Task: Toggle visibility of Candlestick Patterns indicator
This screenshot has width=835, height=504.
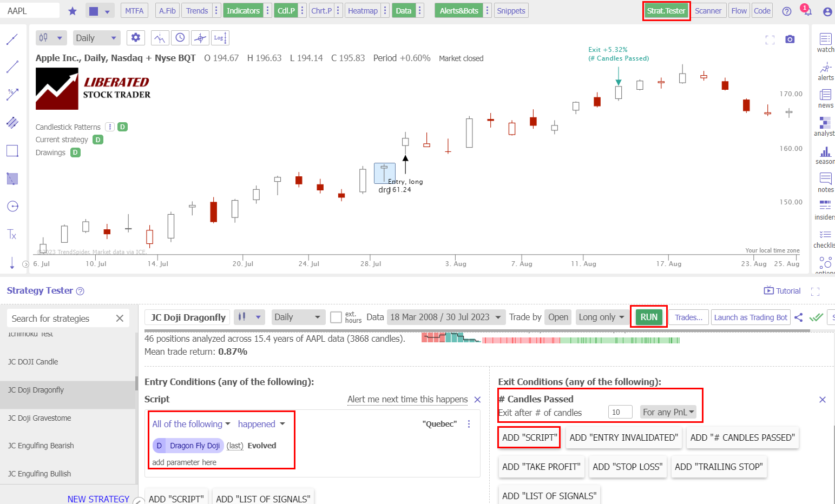Action: click(122, 127)
